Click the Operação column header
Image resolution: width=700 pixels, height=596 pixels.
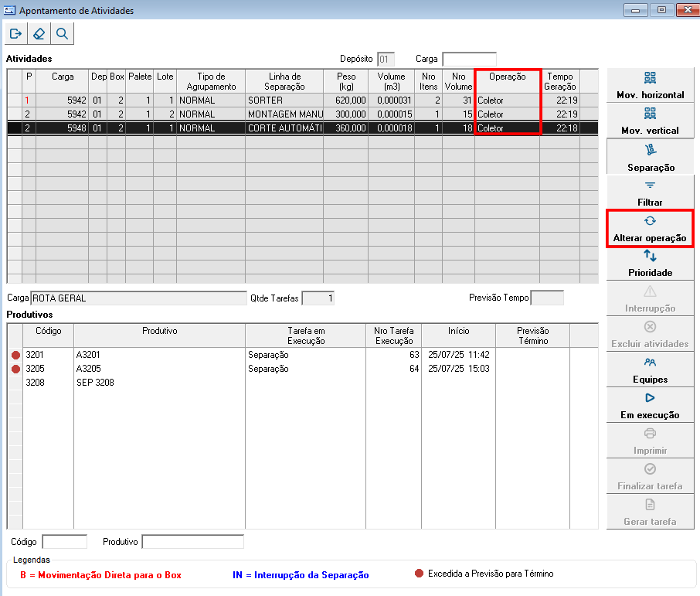pos(507,81)
